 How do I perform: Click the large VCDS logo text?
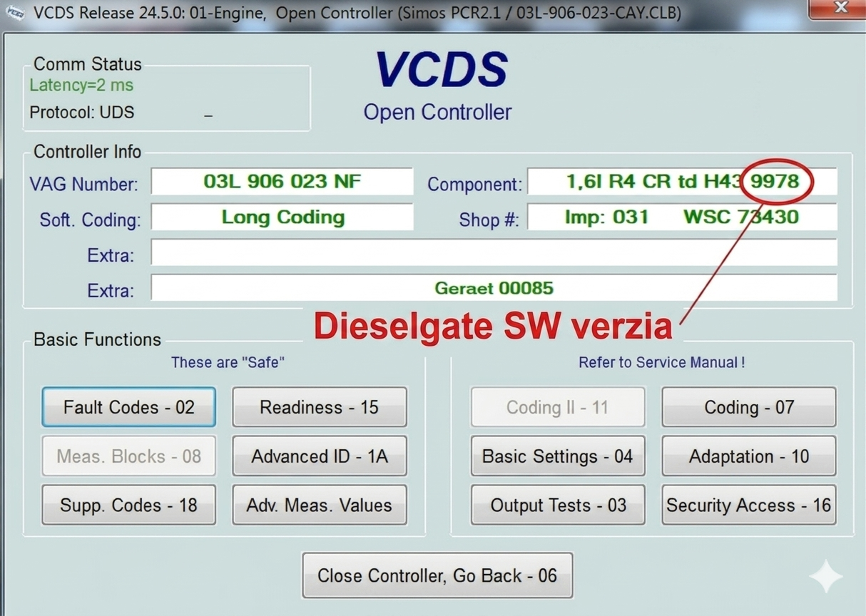point(441,70)
